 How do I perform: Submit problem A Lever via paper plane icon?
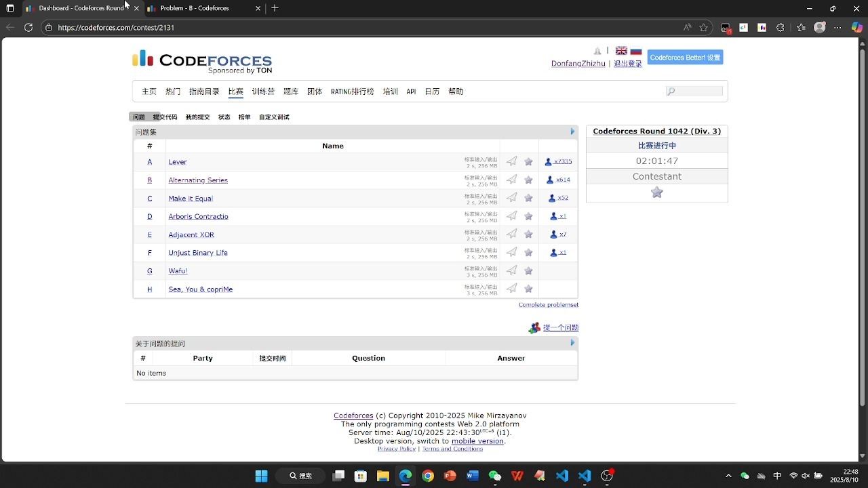coord(512,161)
